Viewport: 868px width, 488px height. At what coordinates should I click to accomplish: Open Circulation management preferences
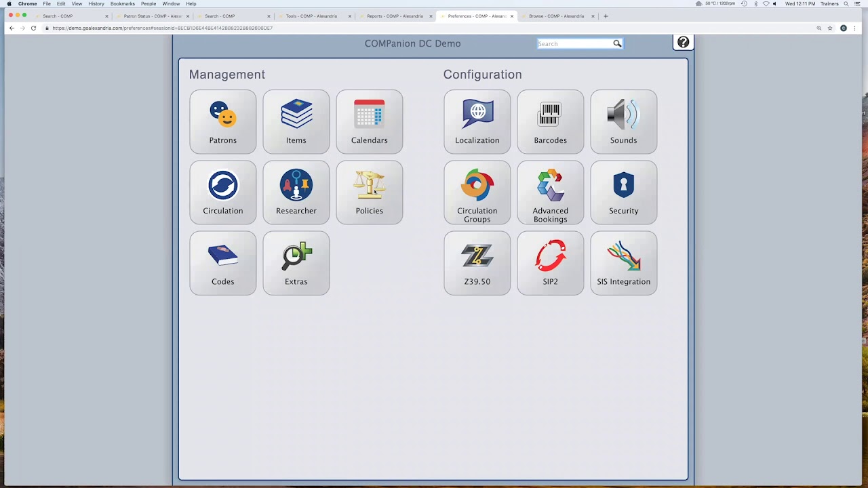coord(223,192)
